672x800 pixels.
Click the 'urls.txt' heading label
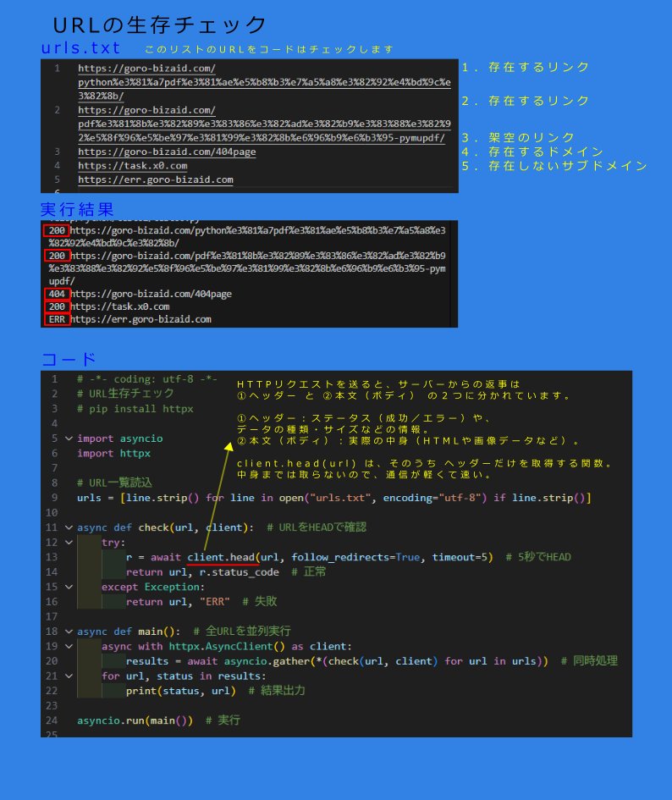click(x=80, y=47)
